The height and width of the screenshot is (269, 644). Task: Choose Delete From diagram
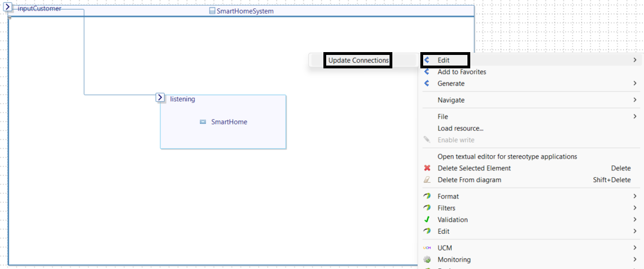coord(531,180)
